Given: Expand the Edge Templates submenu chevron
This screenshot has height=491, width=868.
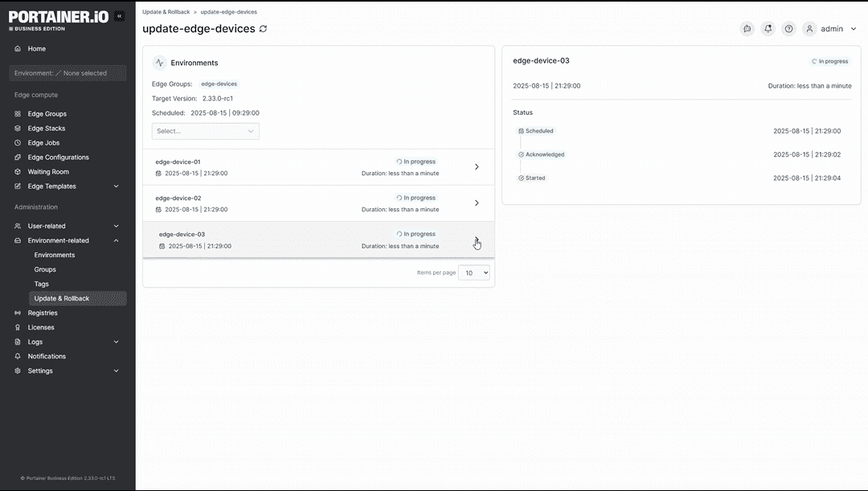Looking at the screenshot, I should [x=117, y=186].
